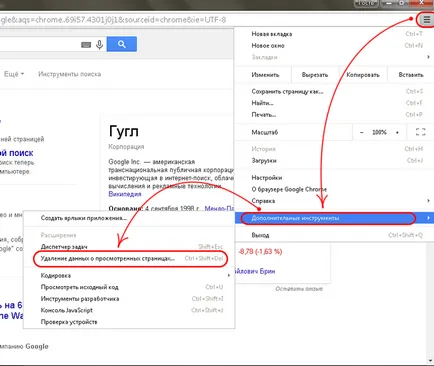Click inside the Google search field
The width and height of the screenshot is (434, 366).
(40, 44)
